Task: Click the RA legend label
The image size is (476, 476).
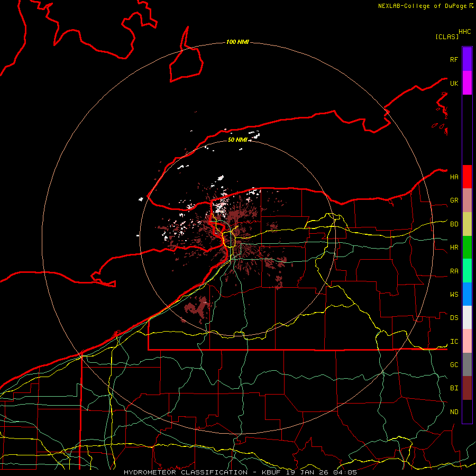Action: (454, 271)
